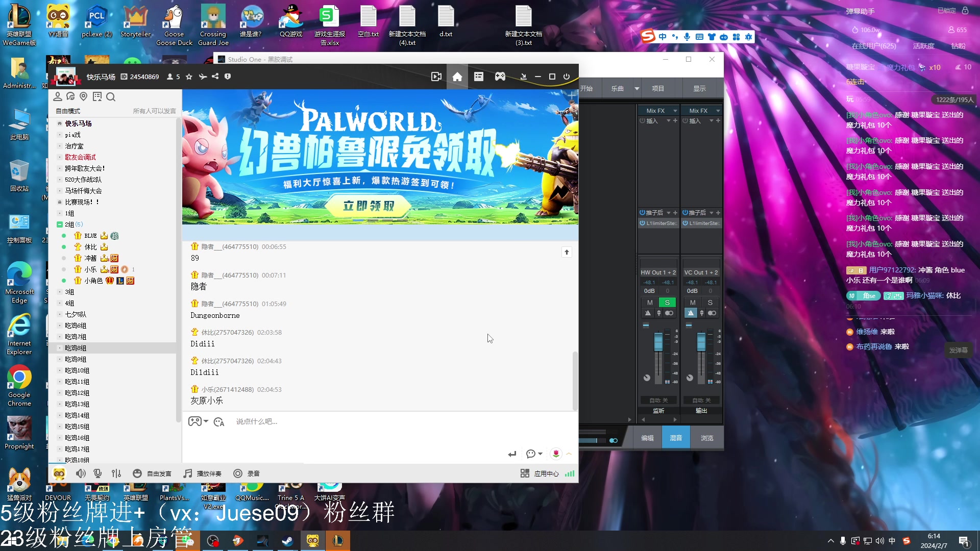
Task: Open the share icon near channel title
Action: [x=215, y=77]
